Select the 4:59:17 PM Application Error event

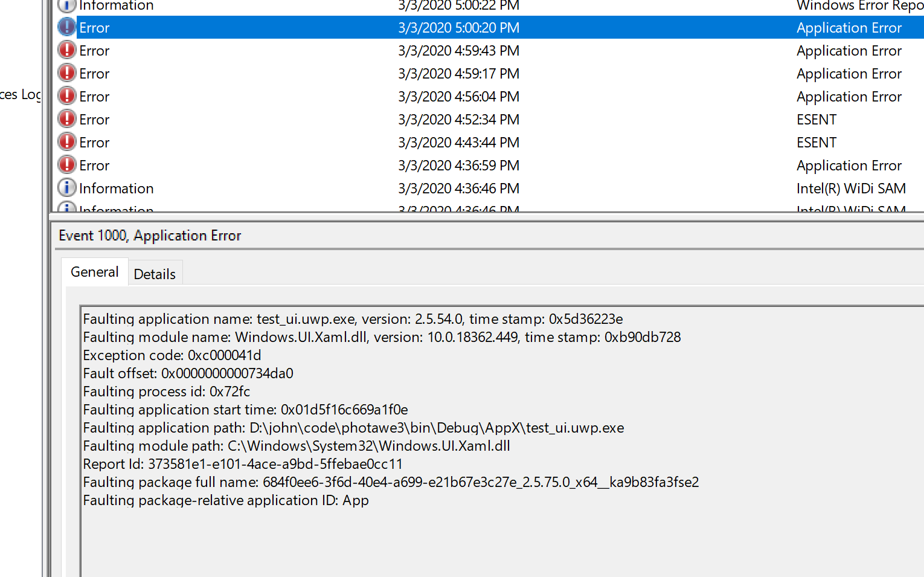point(362,73)
